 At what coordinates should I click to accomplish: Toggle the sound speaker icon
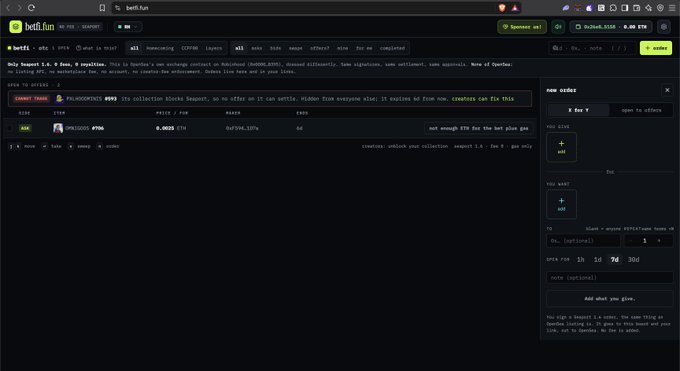point(559,27)
